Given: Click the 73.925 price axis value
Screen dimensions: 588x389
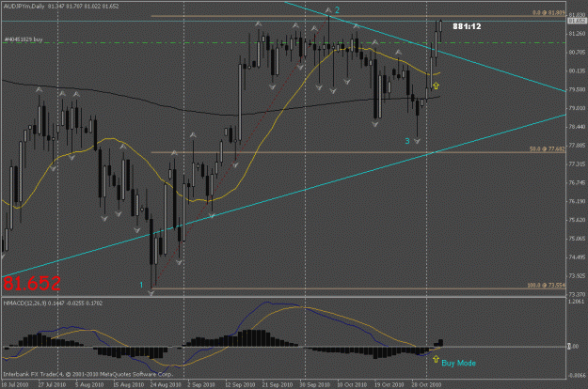Looking at the screenshot, I should 578,276.
